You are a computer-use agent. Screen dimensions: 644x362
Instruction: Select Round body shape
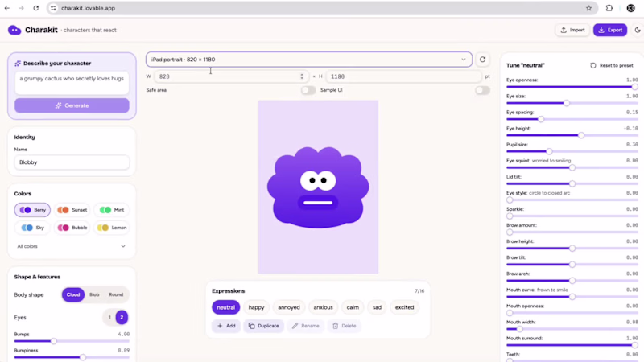[x=116, y=294]
